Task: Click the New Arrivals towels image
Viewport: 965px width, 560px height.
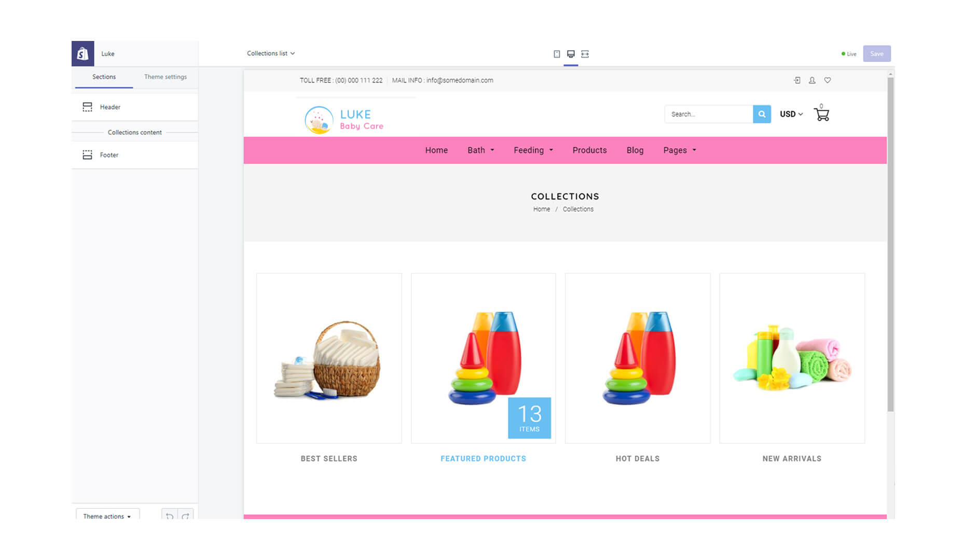Action: click(792, 358)
